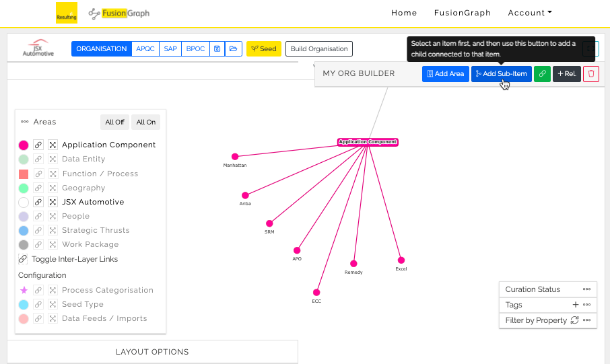This screenshot has width=610, height=364.
Task: Click the Add Area button
Action: coord(446,73)
